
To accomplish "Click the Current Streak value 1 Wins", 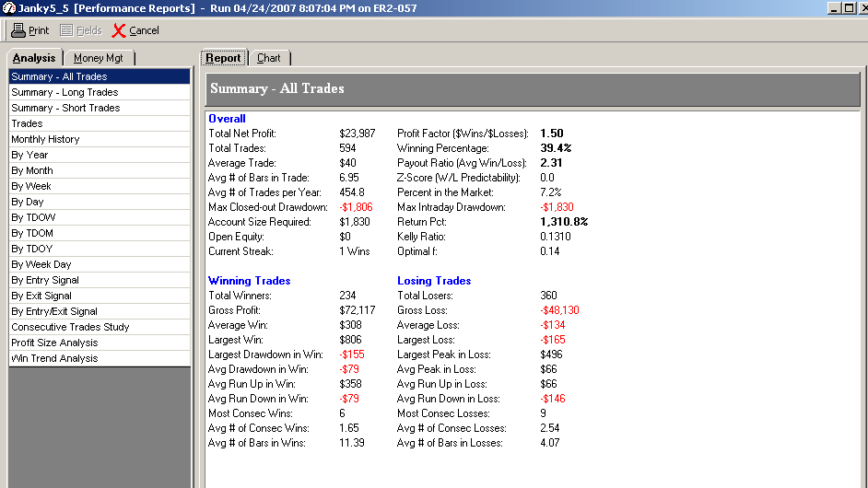I will click(x=354, y=251).
